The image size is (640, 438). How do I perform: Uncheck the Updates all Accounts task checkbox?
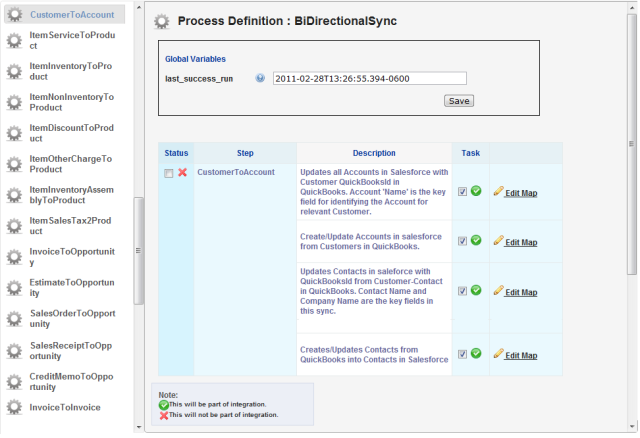pos(463,192)
